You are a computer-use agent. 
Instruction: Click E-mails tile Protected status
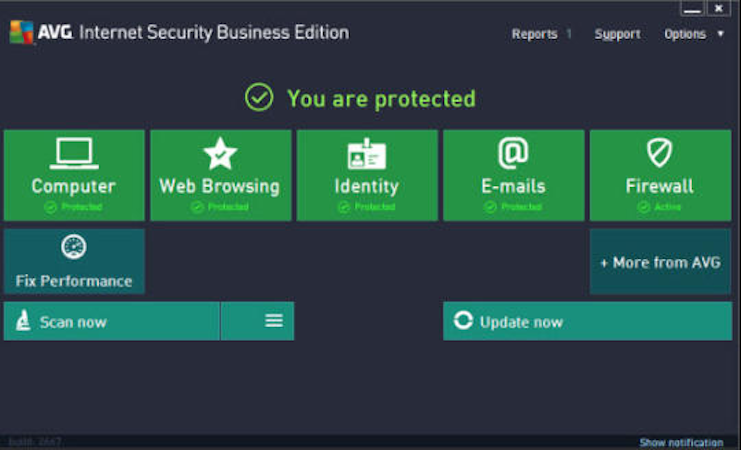(513, 207)
